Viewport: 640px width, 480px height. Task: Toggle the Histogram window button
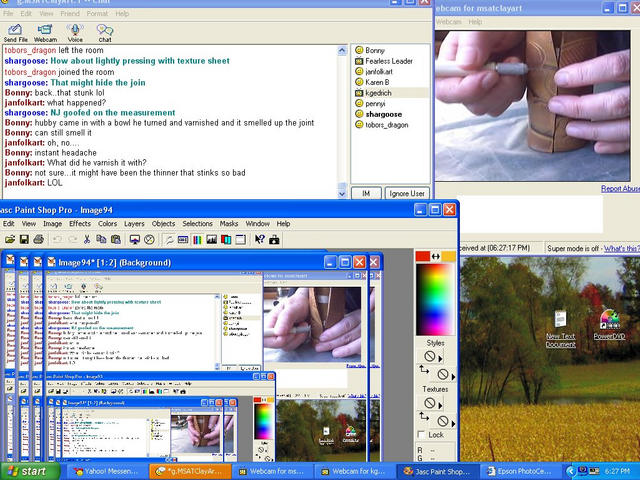pos(211,240)
